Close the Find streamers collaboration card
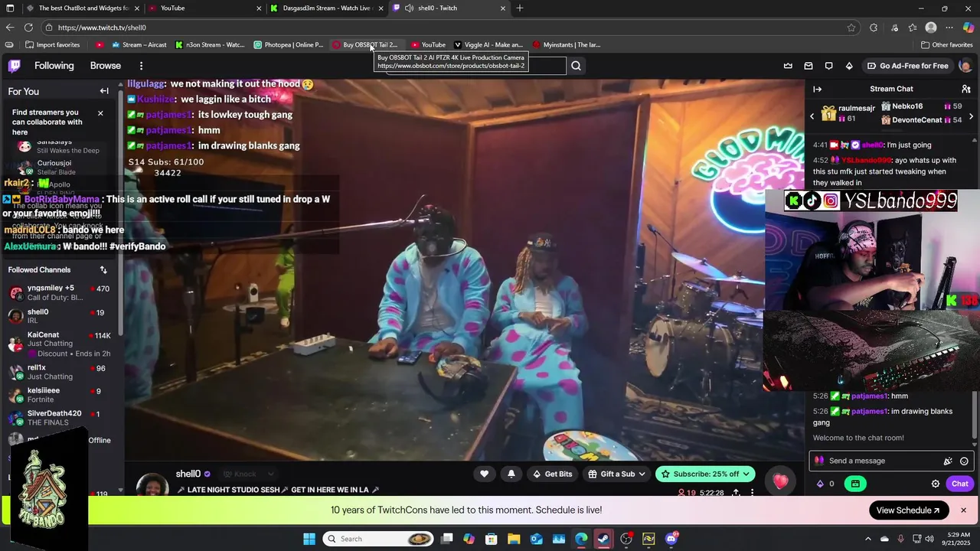 100,113
